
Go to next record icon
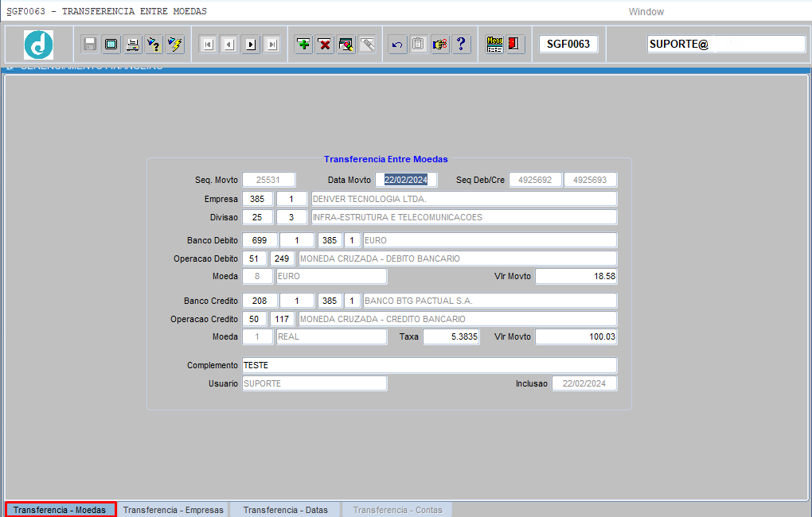(251, 45)
